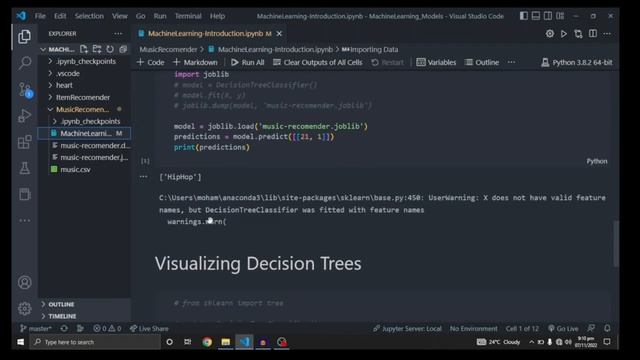
Task: Open the Selection menu
Action: click(89, 16)
